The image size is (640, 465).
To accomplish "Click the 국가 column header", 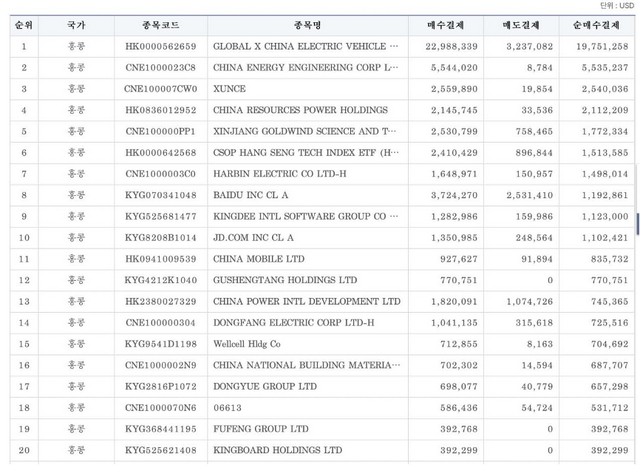I will tap(76, 25).
